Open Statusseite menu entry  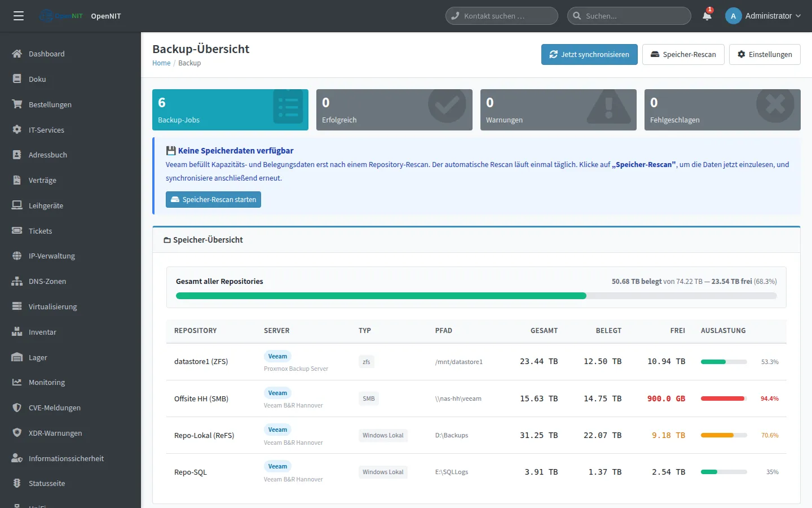pyautogui.click(x=70, y=483)
